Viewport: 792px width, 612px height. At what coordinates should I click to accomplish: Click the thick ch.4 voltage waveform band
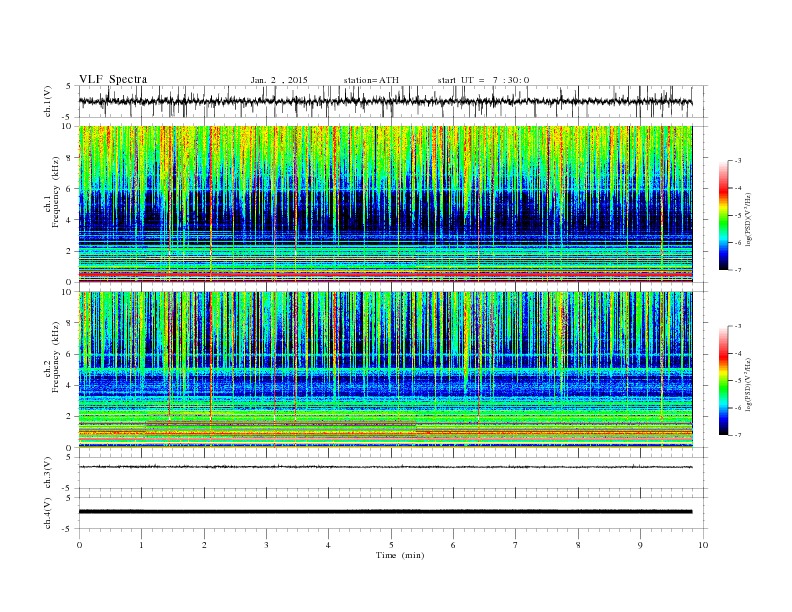click(385, 512)
